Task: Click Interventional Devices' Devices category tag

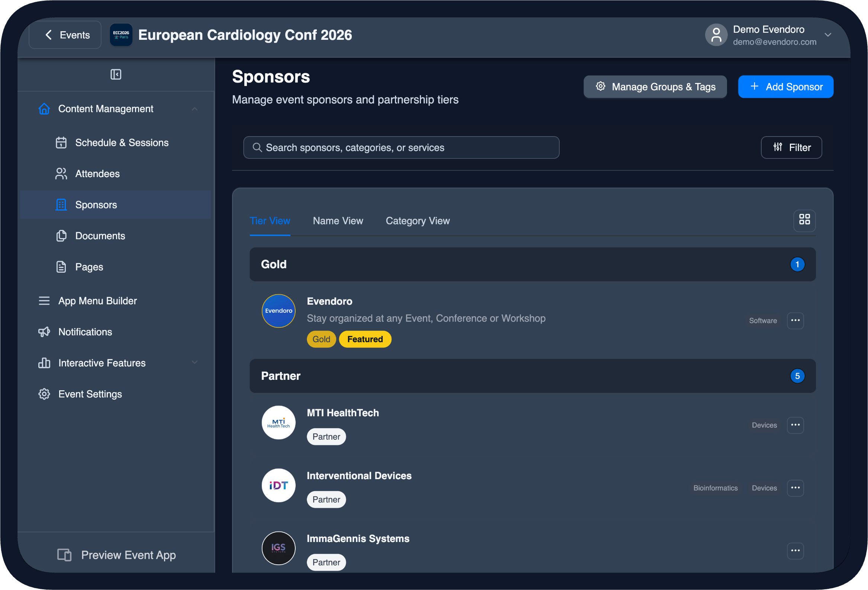Action: tap(764, 488)
